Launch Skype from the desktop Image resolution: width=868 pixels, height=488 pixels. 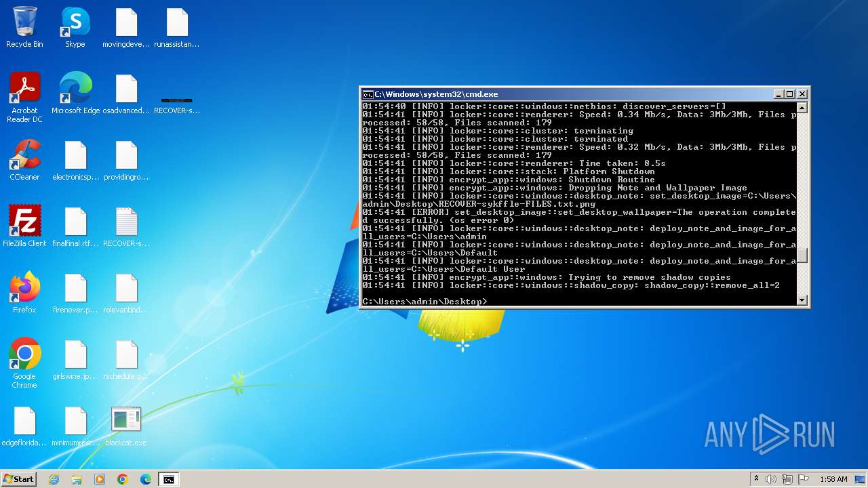coord(75,28)
